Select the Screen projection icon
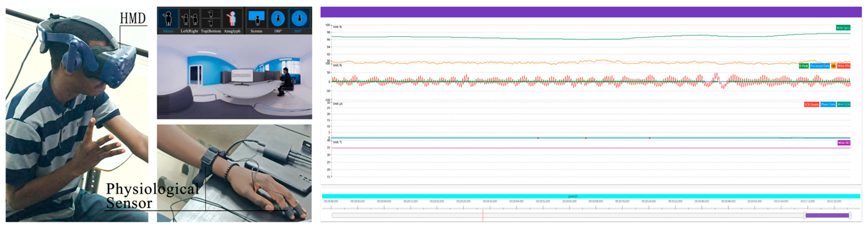The width and height of the screenshot is (868, 229). 256,19
